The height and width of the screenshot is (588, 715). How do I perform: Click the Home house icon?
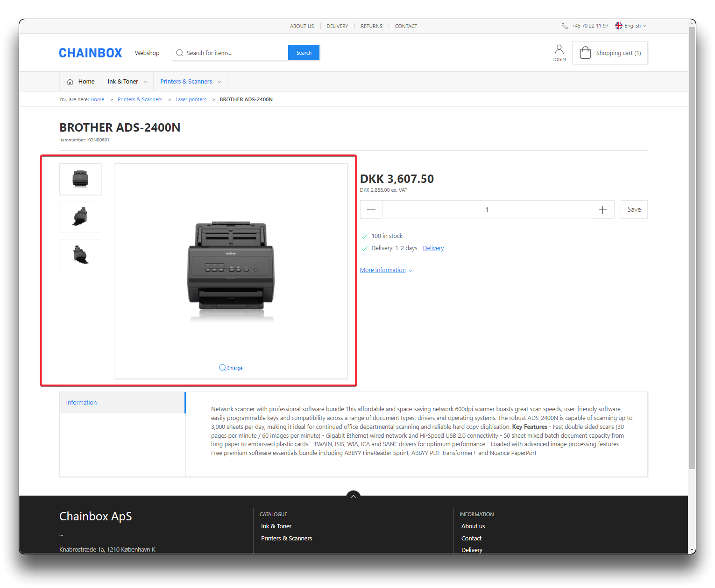pyautogui.click(x=70, y=82)
